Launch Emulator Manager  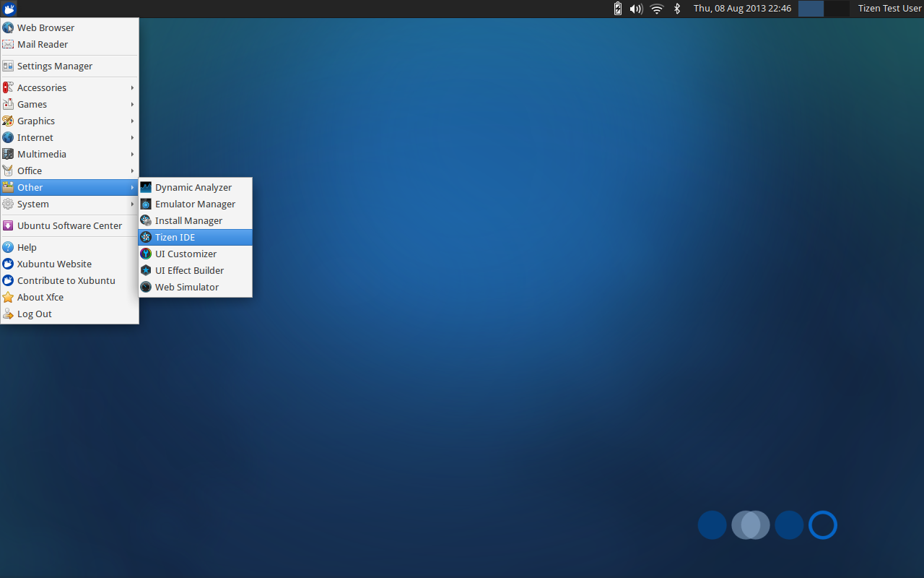tap(196, 204)
